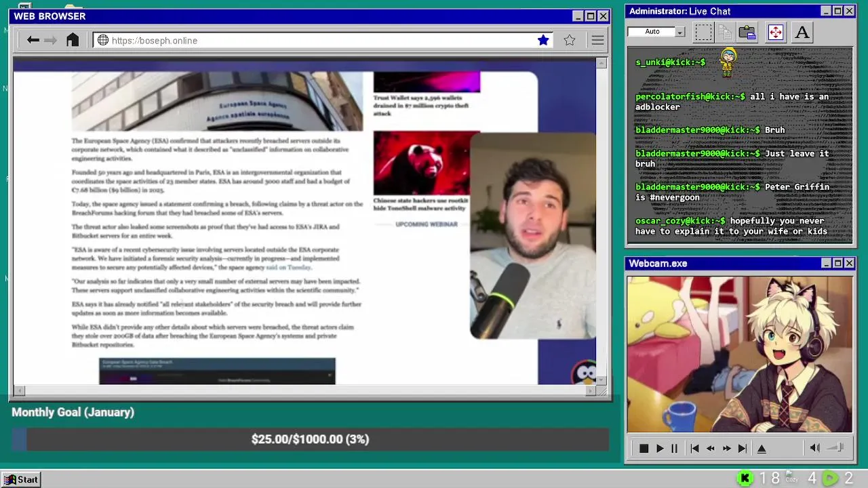868x488 pixels.
Task: Click the 'said on Tuesday' link
Action: tap(288, 268)
